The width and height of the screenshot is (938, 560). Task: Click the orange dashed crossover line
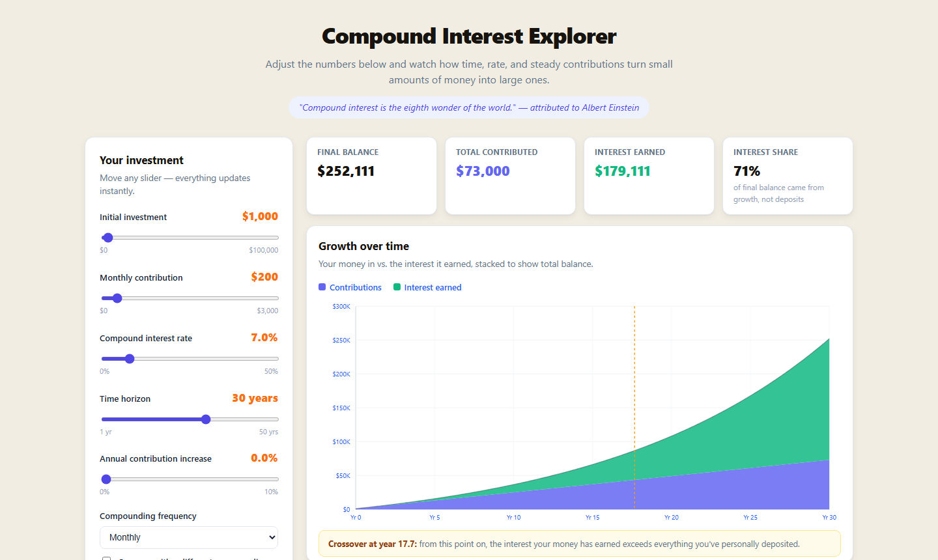pyautogui.click(x=634, y=408)
